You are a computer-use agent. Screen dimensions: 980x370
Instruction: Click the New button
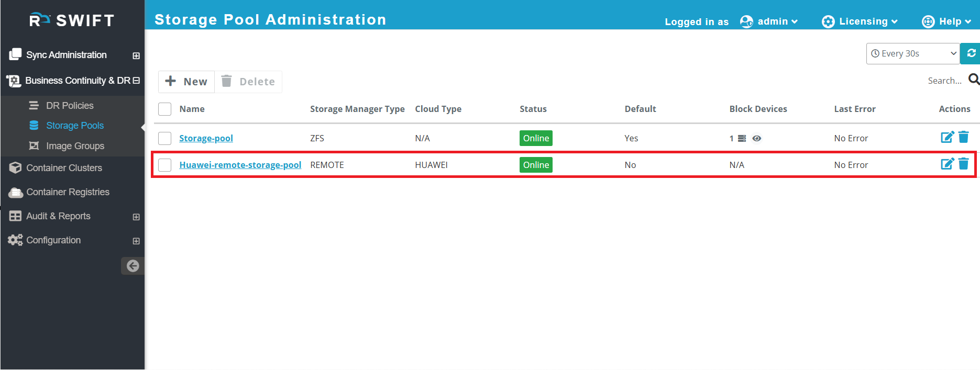(x=186, y=82)
